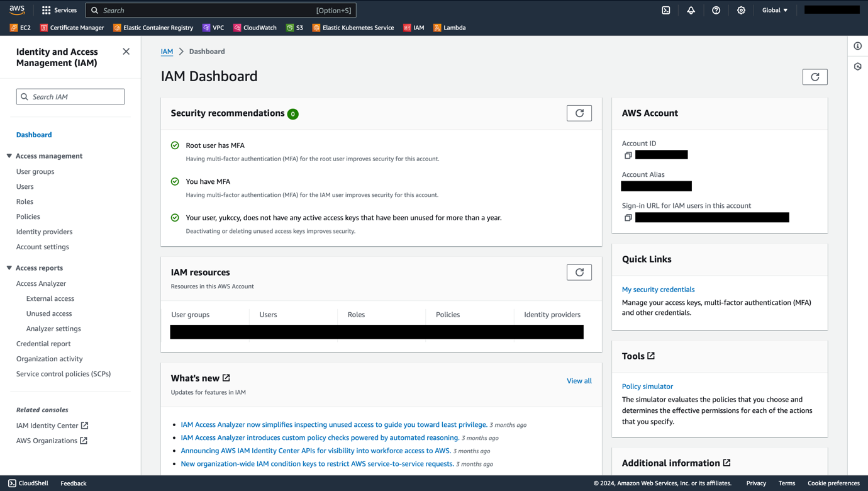Open AWS Organizations related console
The image size is (868, 491).
point(52,441)
